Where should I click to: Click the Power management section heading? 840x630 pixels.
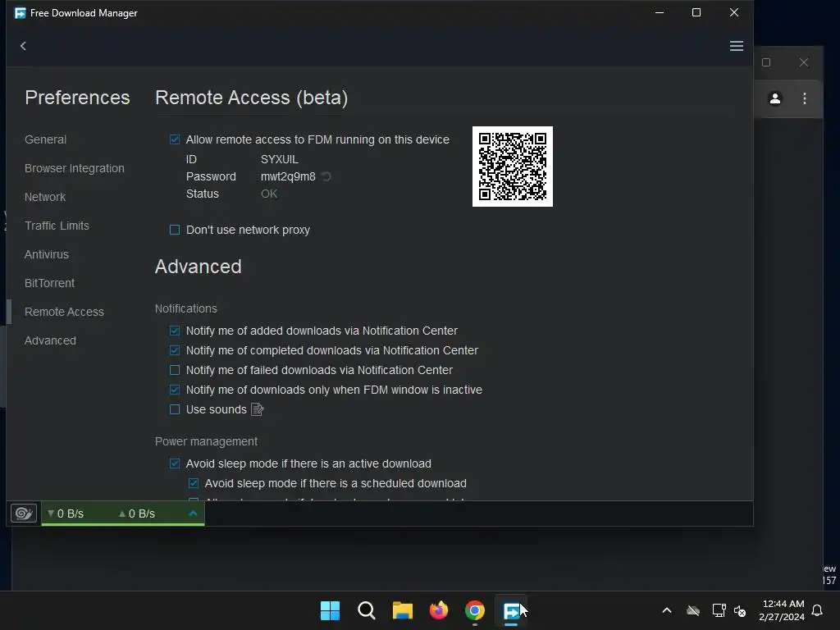coord(206,441)
